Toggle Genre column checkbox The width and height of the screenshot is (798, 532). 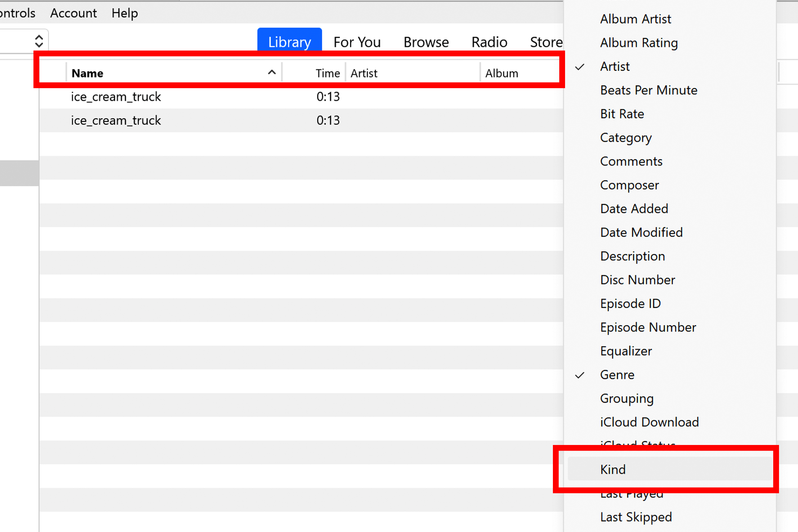pyautogui.click(x=617, y=375)
